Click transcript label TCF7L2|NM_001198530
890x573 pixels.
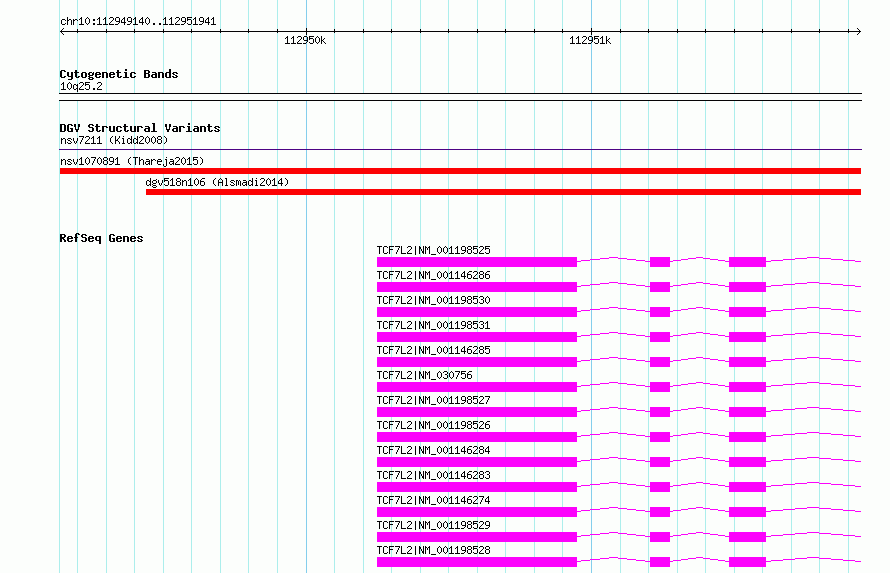click(434, 300)
